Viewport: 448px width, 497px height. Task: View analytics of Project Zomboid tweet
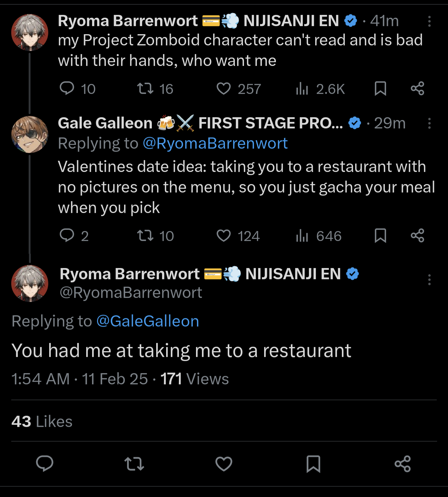pyautogui.click(x=302, y=88)
